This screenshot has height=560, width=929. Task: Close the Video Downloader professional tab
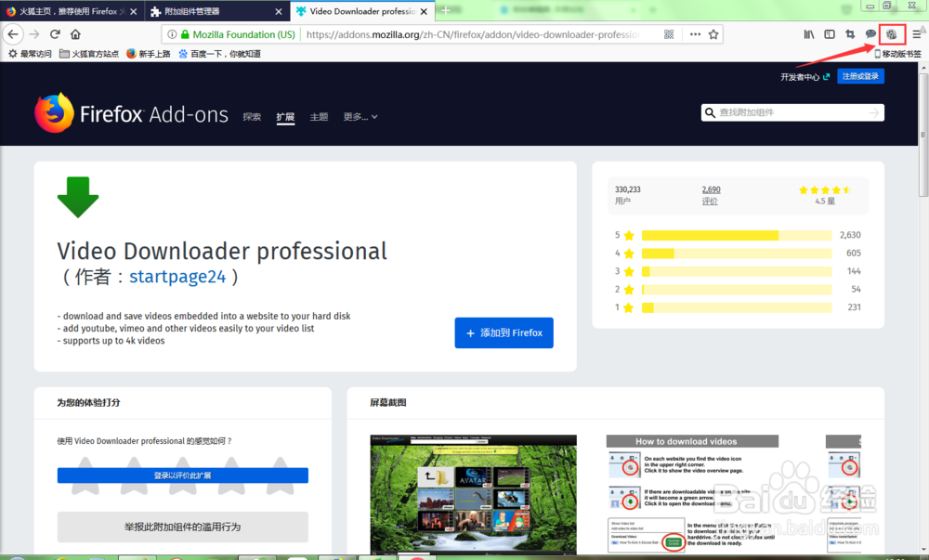point(424,11)
